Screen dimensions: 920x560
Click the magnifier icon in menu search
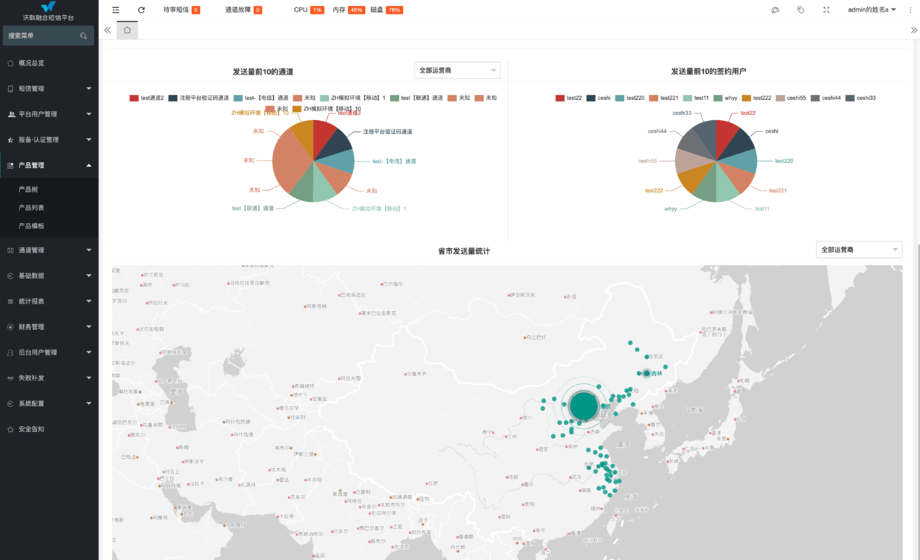tap(83, 36)
